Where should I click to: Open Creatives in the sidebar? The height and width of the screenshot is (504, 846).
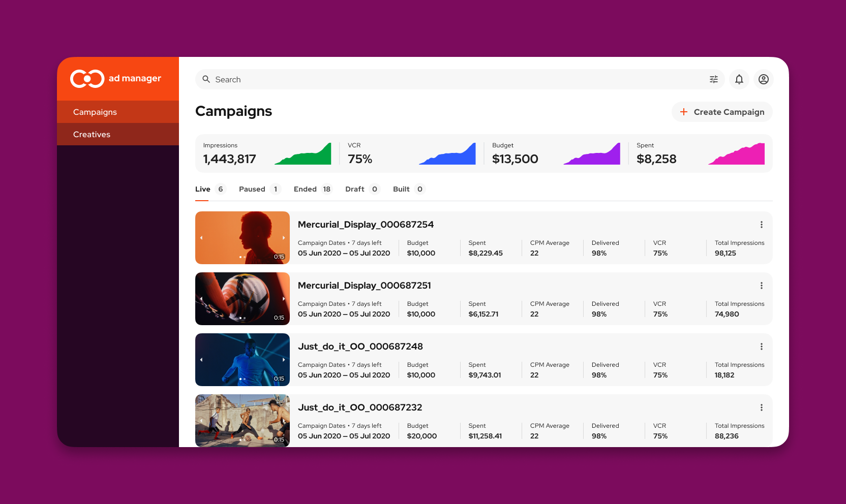pyautogui.click(x=92, y=134)
